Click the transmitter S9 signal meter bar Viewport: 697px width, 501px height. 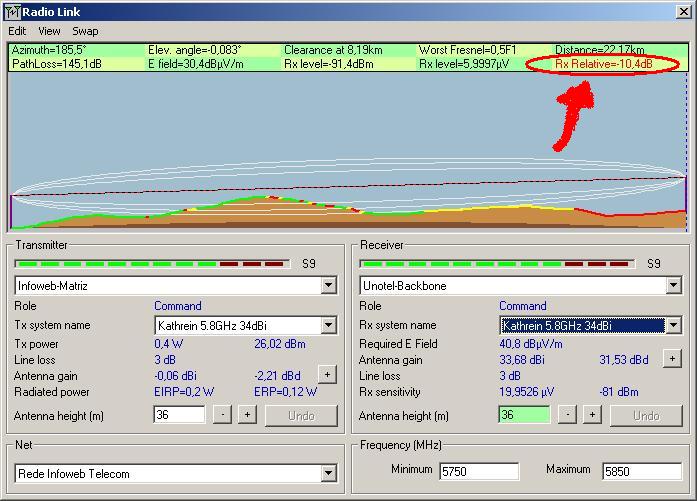click(x=150, y=264)
